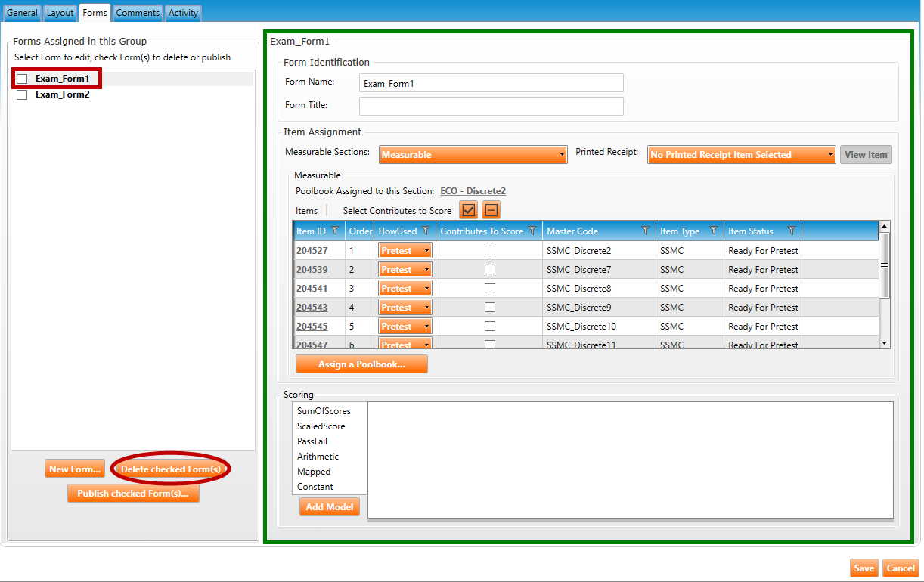This screenshot has height=582, width=924.
Task: Tick Contributes To Score for item 204527
Action: 490,250
